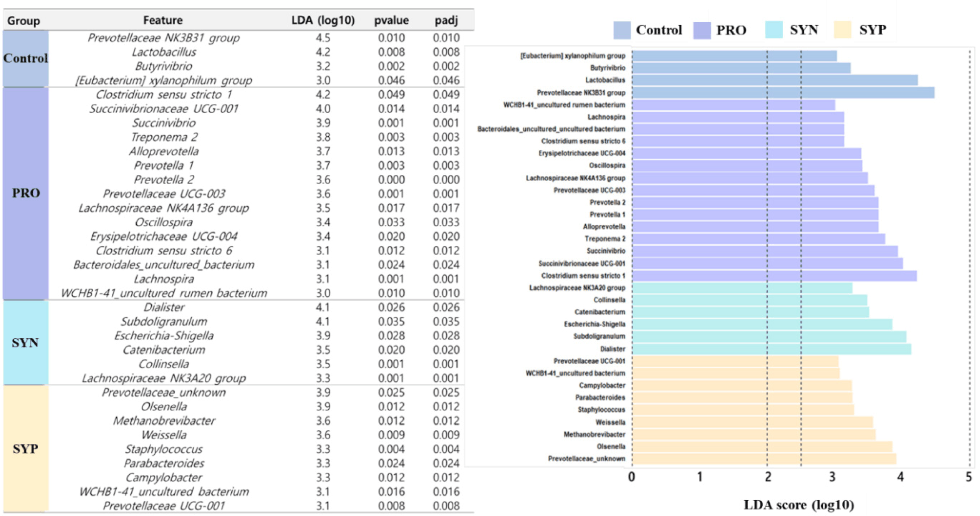
Task: Click the LDA (log10) column header
Action: [323, 20]
